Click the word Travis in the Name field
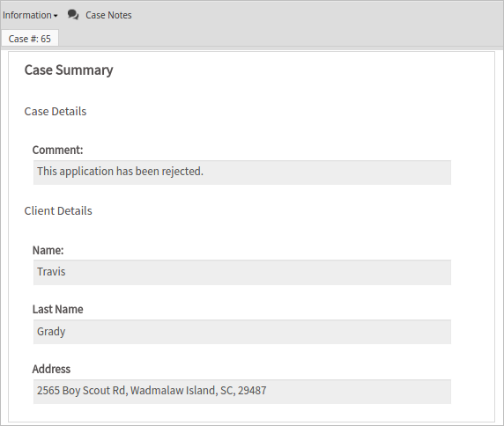The height and width of the screenshot is (426, 504). (x=51, y=272)
